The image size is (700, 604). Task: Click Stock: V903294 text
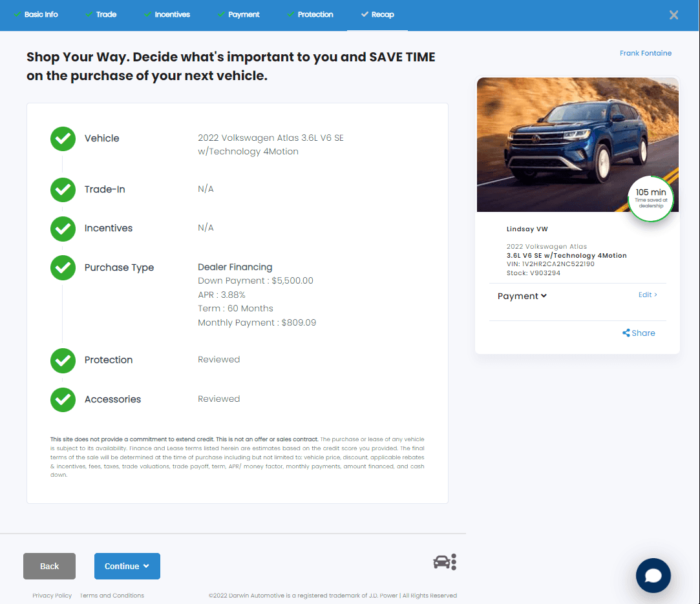click(x=533, y=273)
